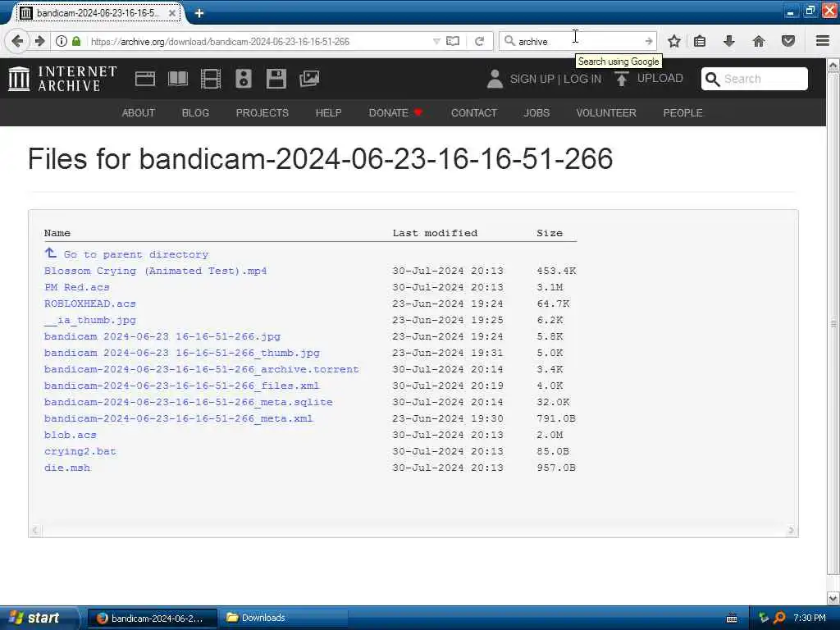Open a new browser tab

tap(199, 13)
